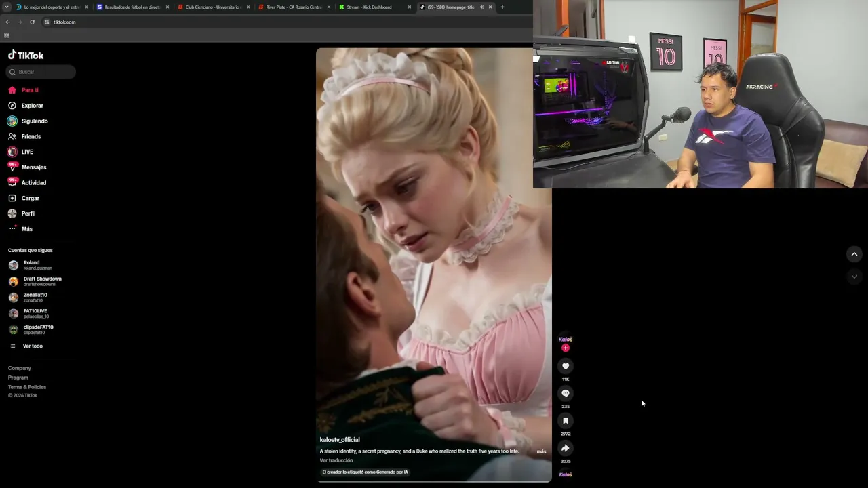
Task: Save the video with the bookmark icon
Action: 566,421
